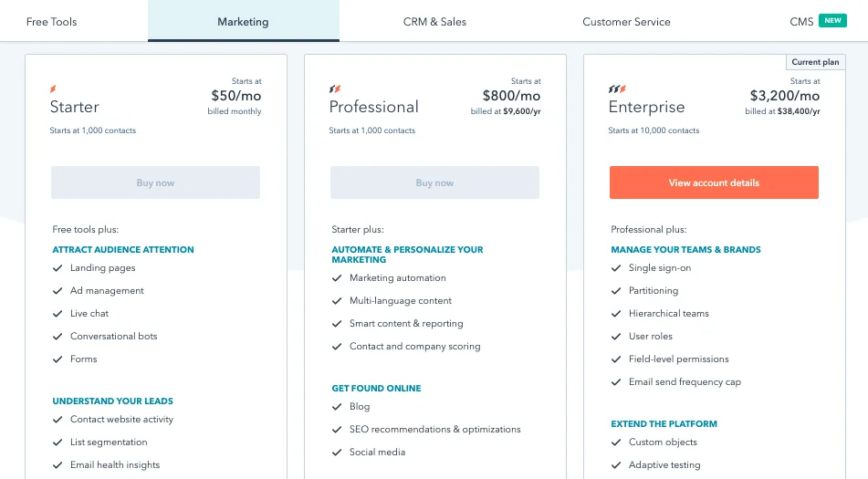Click the Enterprise triple-bolt icon
This screenshot has width=868, height=479.
617,89
